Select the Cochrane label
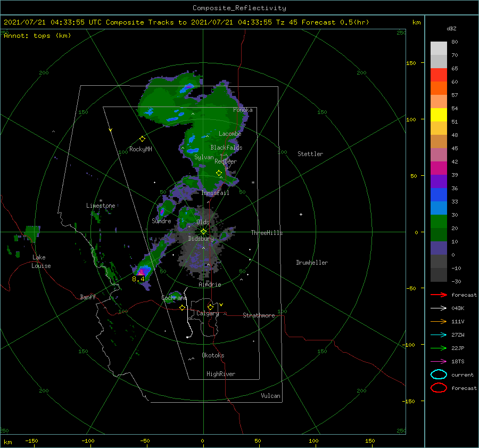The height and width of the screenshot is (448, 479). pyautogui.click(x=174, y=298)
